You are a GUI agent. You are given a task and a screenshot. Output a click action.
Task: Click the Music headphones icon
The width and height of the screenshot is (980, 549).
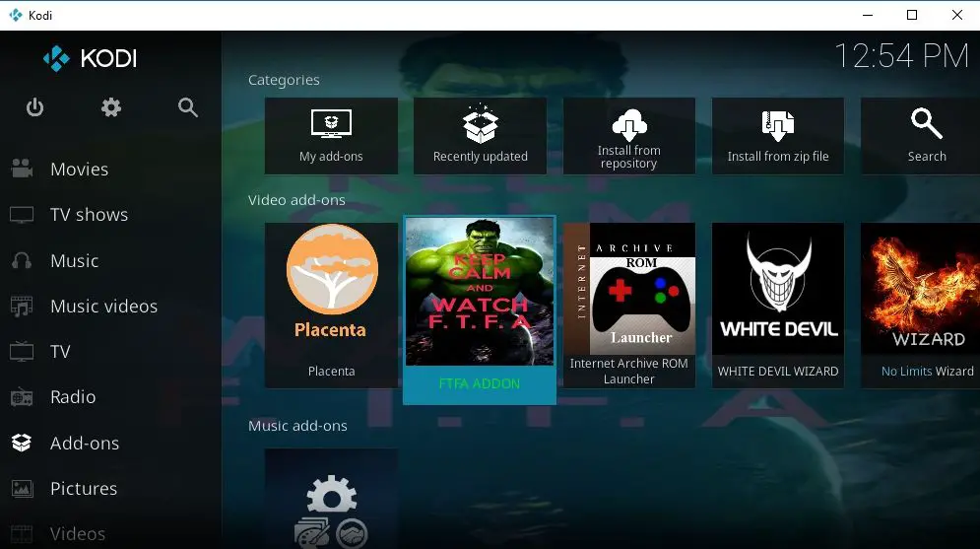(22, 260)
